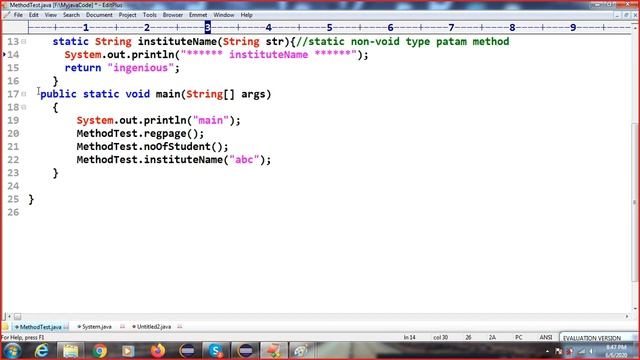The height and width of the screenshot is (360, 640).
Task: Open the Window menu
Action: pos(224,15)
